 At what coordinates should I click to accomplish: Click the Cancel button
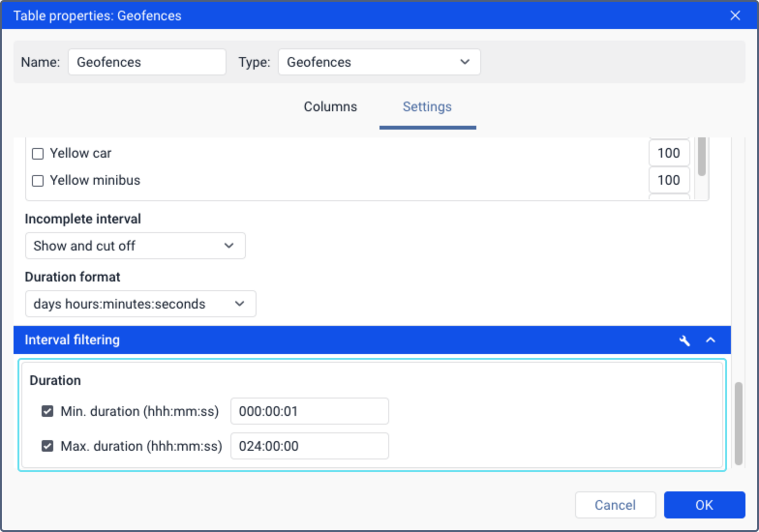coord(616,505)
